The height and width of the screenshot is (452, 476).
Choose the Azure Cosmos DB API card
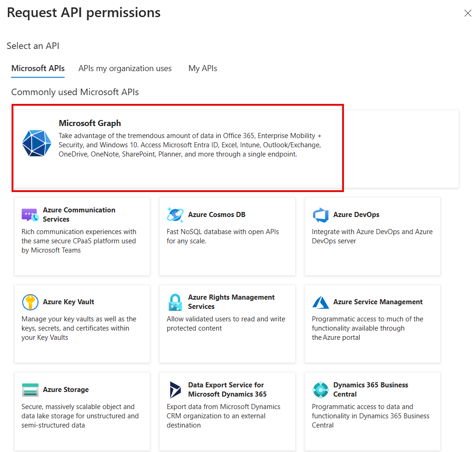(x=227, y=235)
